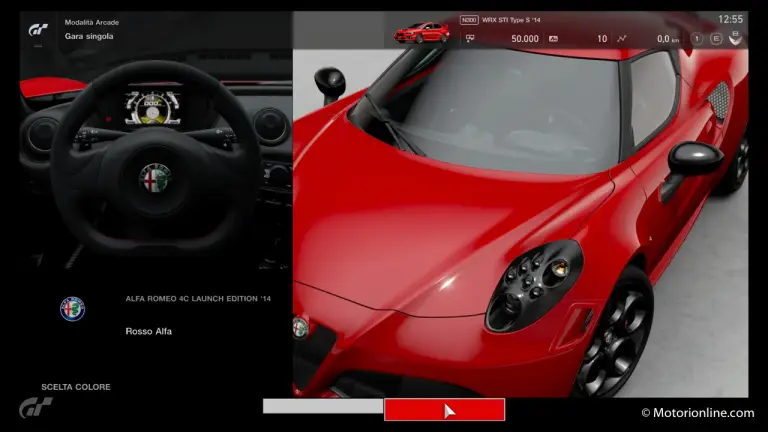Select the white color swatch
This screenshot has height=432, width=768.
[x=323, y=406]
